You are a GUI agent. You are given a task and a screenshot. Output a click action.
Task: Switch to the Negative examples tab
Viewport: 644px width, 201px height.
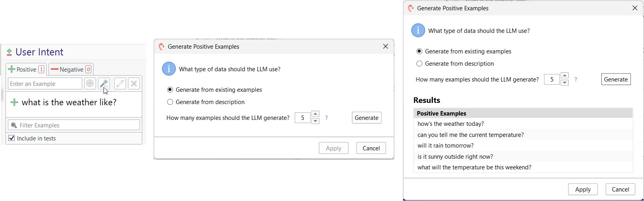coord(71,70)
